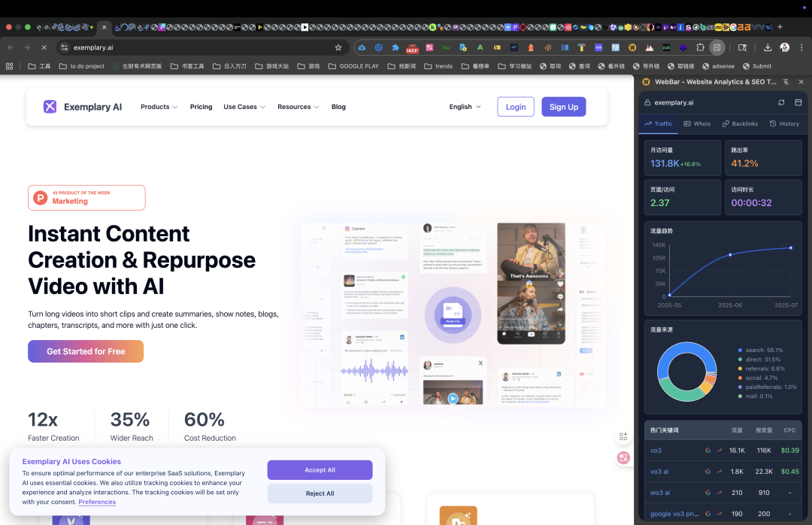The height and width of the screenshot is (525, 812).
Task: Open Chrome three-dot menu
Action: [x=801, y=47]
